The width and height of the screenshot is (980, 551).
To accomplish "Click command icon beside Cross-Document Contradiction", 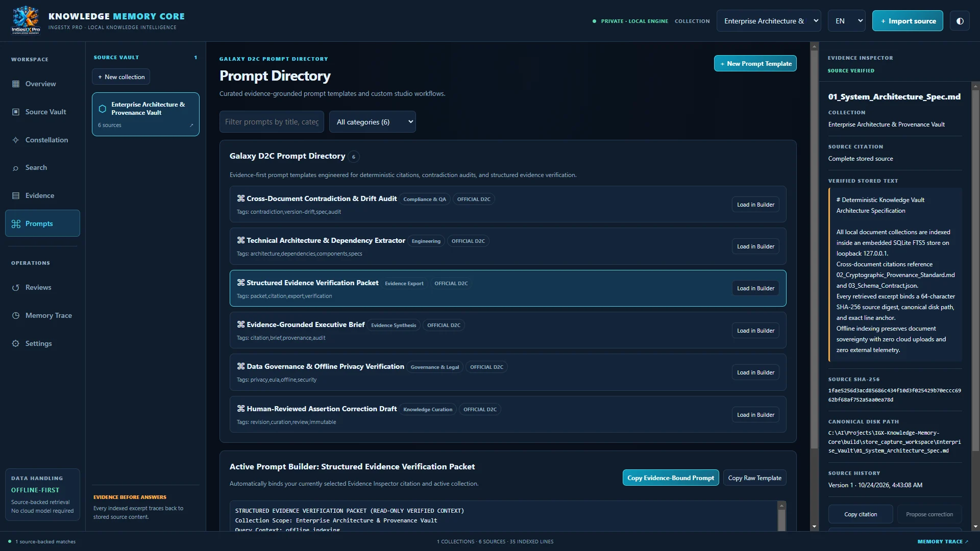I will (x=241, y=198).
